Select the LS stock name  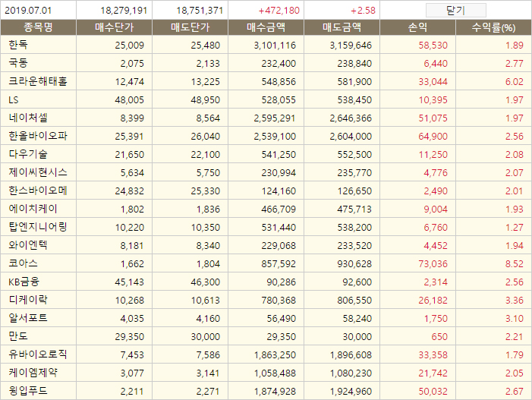(x=14, y=99)
